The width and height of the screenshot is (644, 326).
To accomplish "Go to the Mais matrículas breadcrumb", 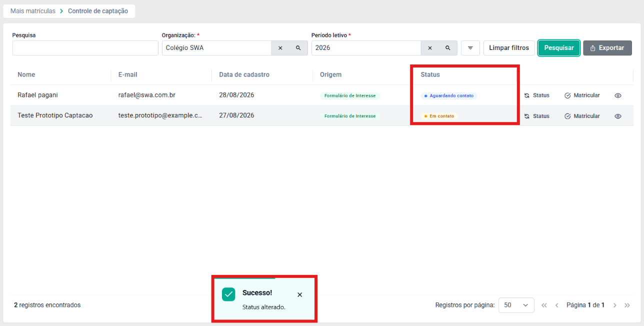I will pyautogui.click(x=33, y=11).
